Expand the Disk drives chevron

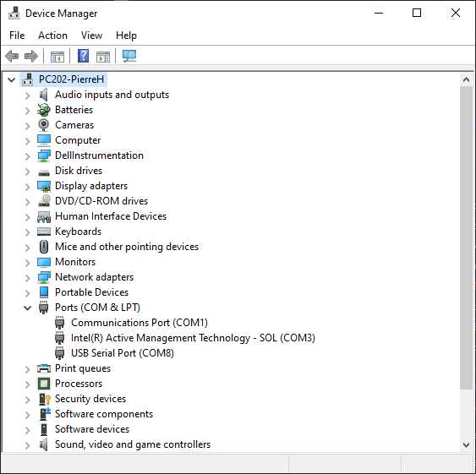click(x=28, y=172)
